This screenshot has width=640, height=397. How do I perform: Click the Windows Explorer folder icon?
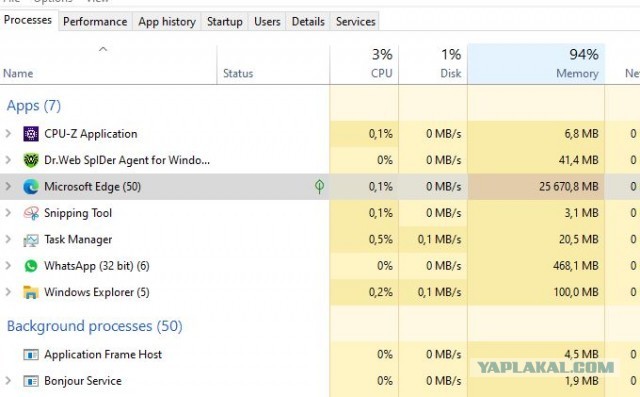(x=31, y=292)
